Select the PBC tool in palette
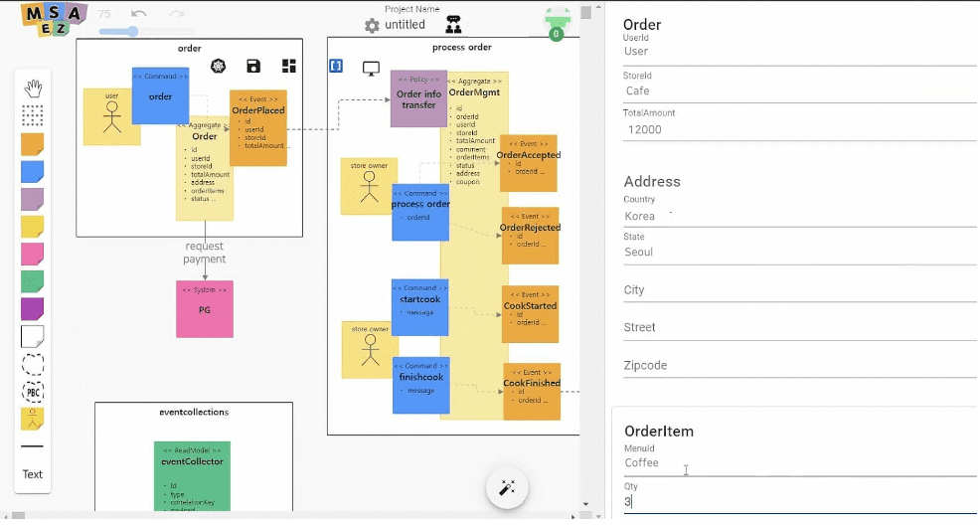 33,392
